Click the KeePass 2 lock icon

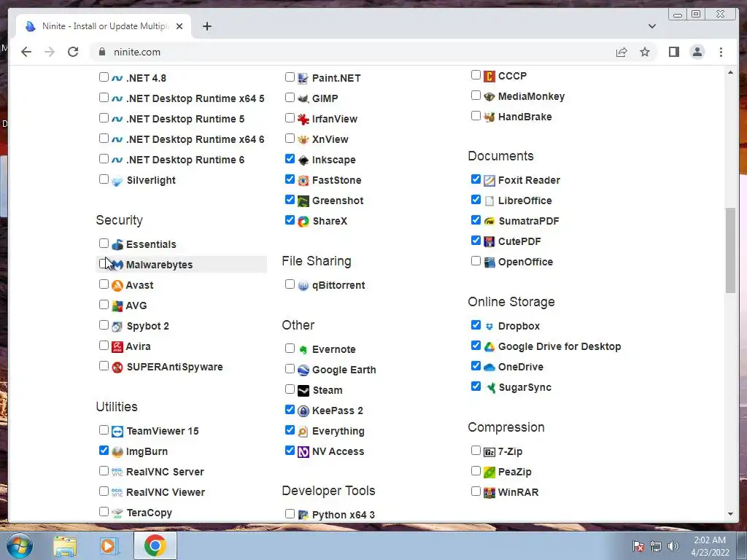303,411
